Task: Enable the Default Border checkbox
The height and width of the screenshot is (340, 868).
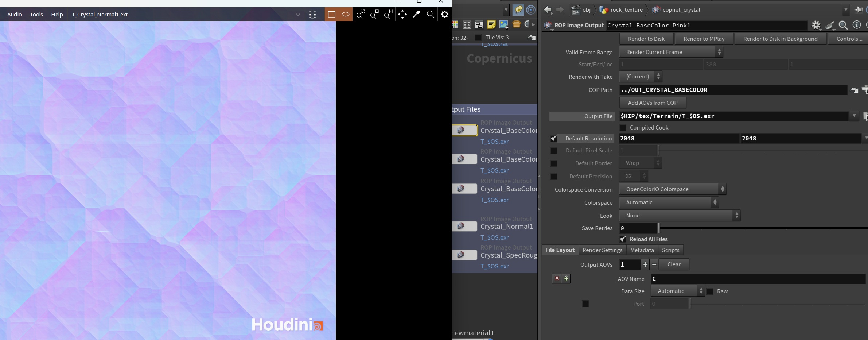Action: 553,163
